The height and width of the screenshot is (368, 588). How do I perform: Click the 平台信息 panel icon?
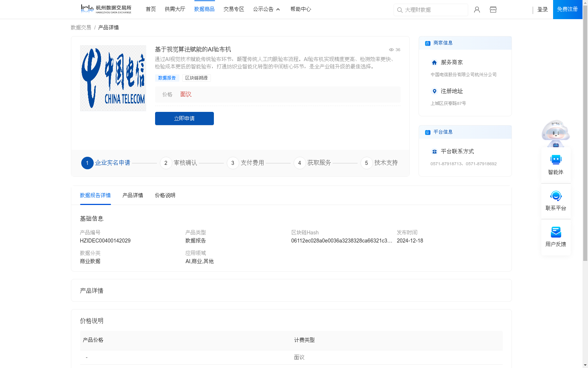pyautogui.click(x=427, y=132)
